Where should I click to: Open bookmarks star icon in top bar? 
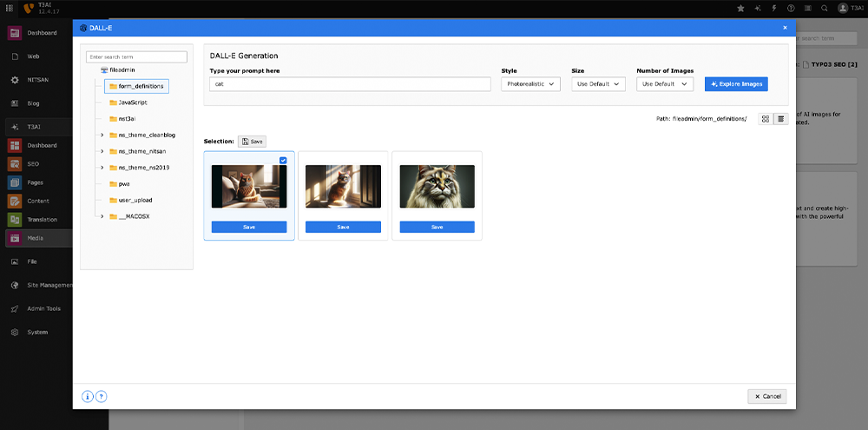[740, 8]
